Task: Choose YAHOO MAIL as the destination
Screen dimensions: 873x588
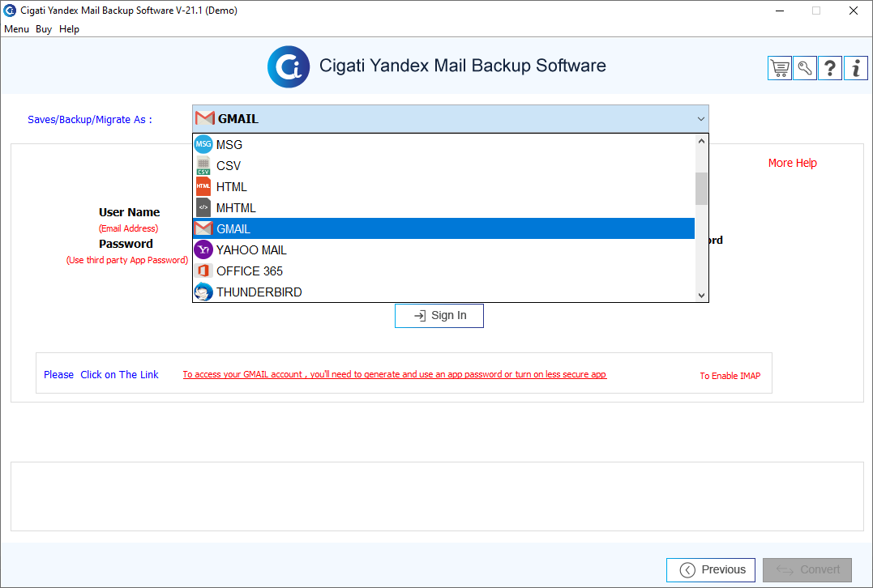Action: [443, 249]
